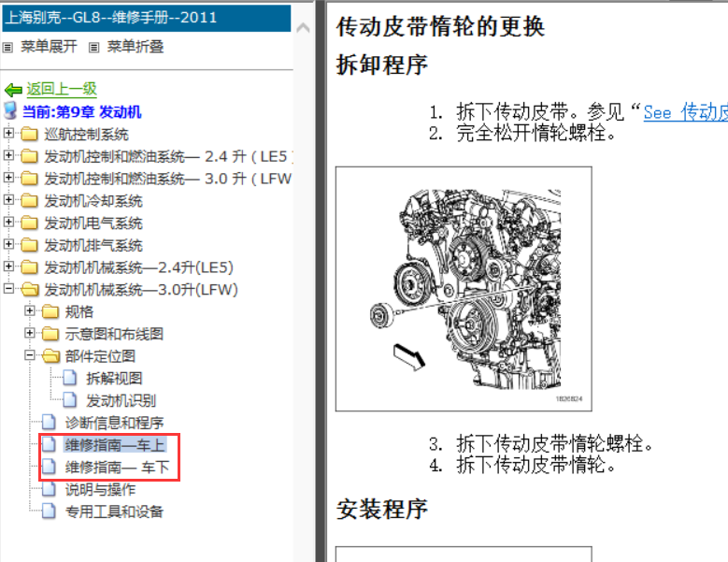Click the 示意图和布线图 folder icon
Image resolution: width=728 pixels, height=562 pixels.
click(x=50, y=334)
